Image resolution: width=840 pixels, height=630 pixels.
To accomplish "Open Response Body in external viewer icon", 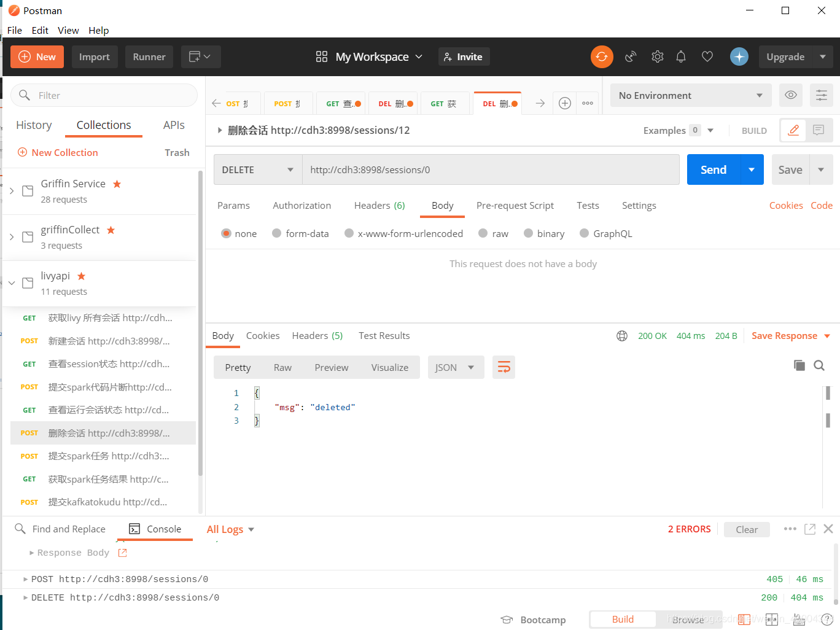I will point(122,553).
